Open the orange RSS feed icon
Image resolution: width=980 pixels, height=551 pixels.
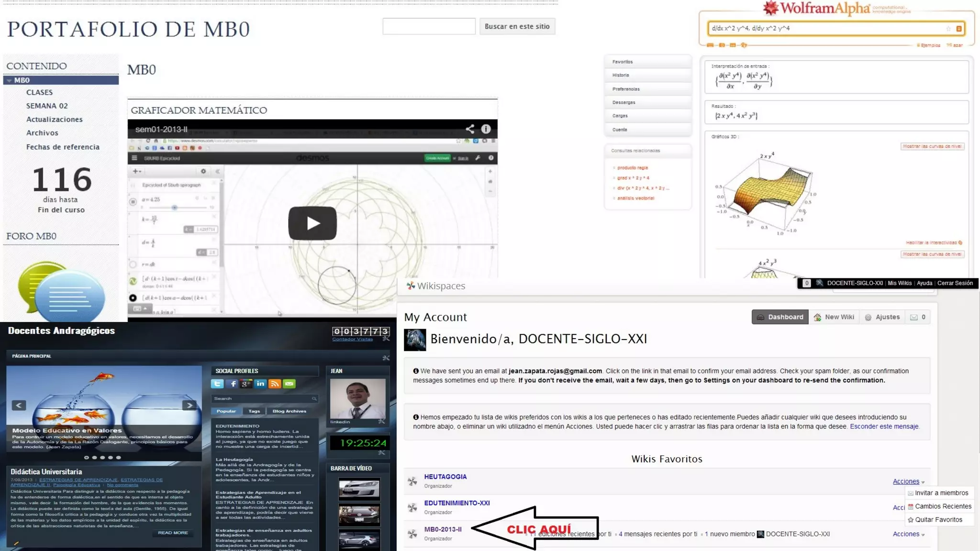[275, 384]
